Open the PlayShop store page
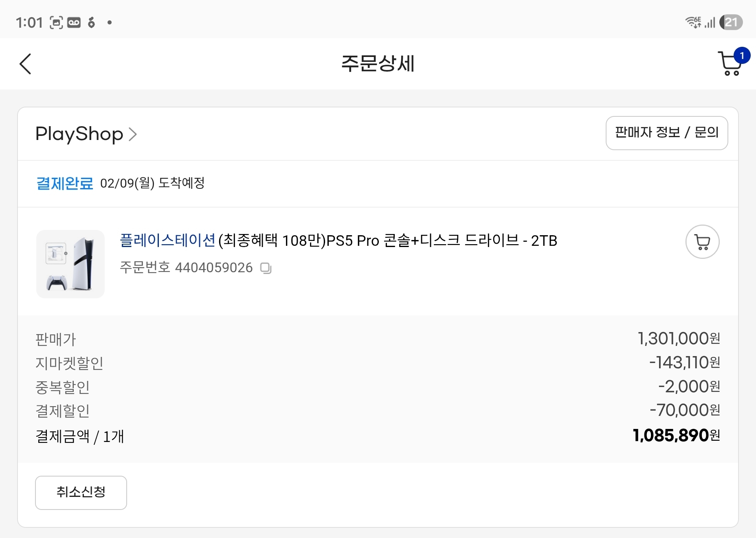The width and height of the screenshot is (756, 538). click(79, 134)
